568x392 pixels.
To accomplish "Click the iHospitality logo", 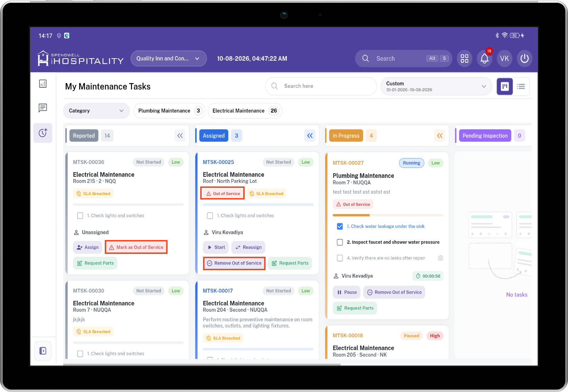I will (81, 58).
